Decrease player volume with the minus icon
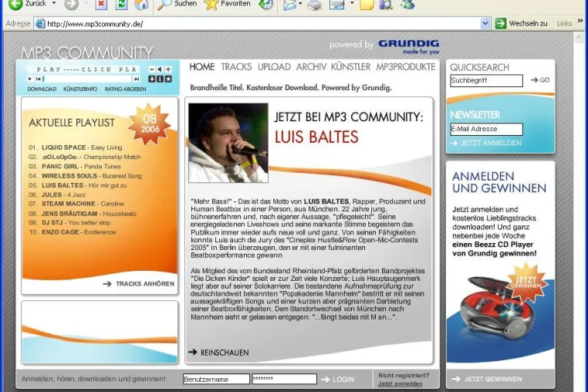 pos(151,69)
